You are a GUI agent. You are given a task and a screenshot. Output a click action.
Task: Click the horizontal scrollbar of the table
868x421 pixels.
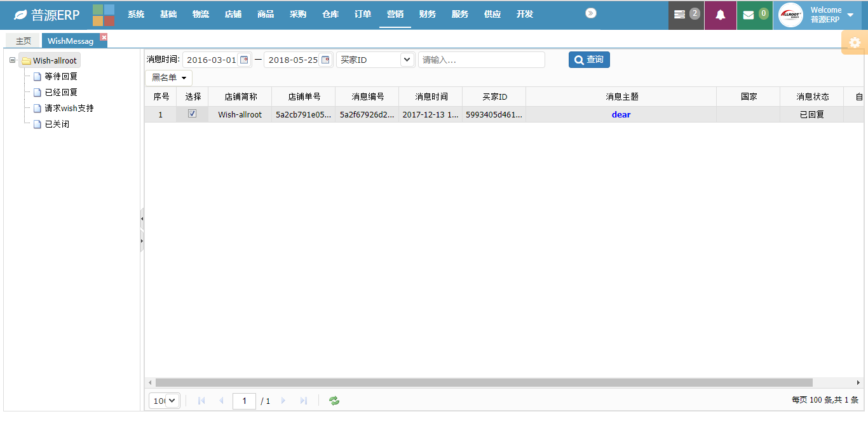pos(483,382)
